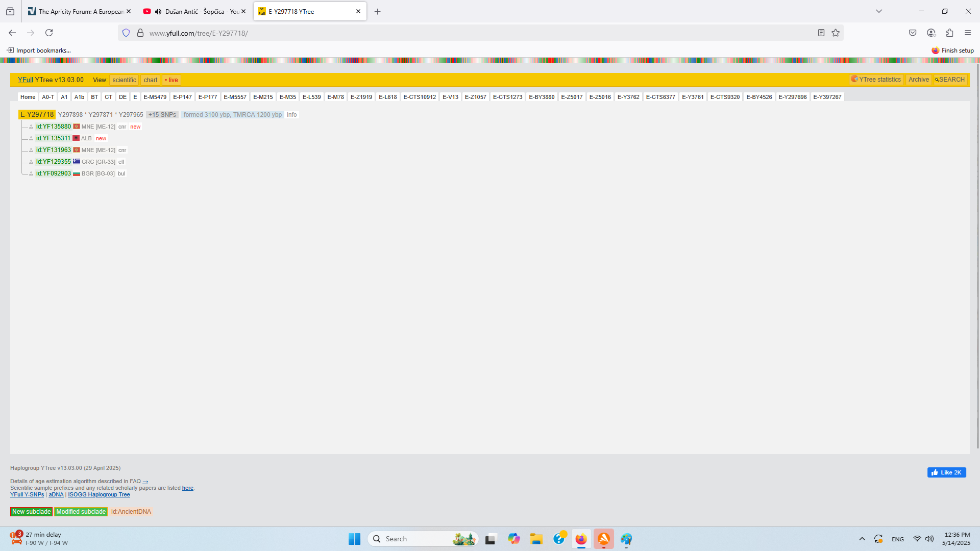Screen dimensions: 980x551
Task: Bookmark this page with the star icon
Action: (836, 33)
